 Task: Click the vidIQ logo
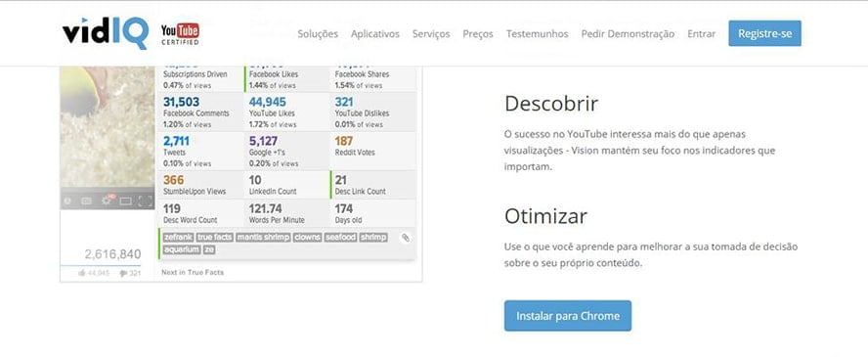click(106, 33)
